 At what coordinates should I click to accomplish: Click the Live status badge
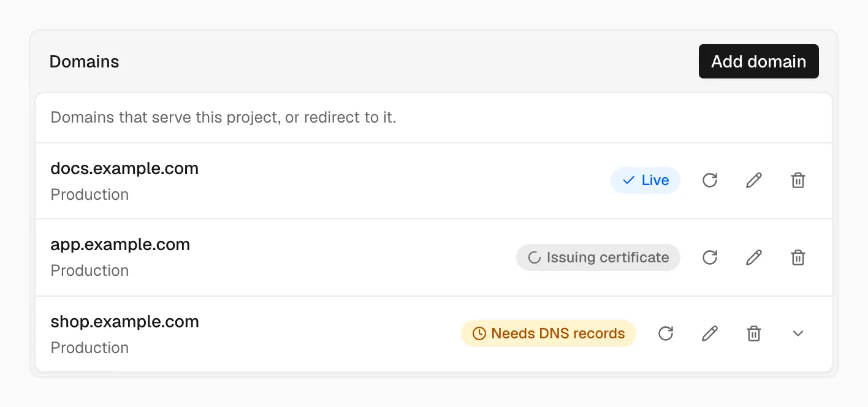click(x=645, y=180)
